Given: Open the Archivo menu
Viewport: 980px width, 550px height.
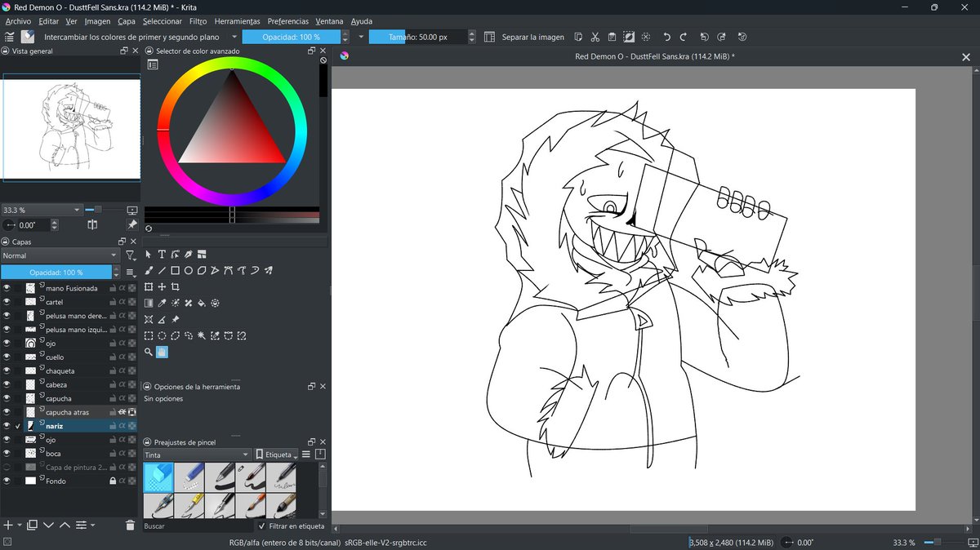Looking at the screenshot, I should [18, 21].
